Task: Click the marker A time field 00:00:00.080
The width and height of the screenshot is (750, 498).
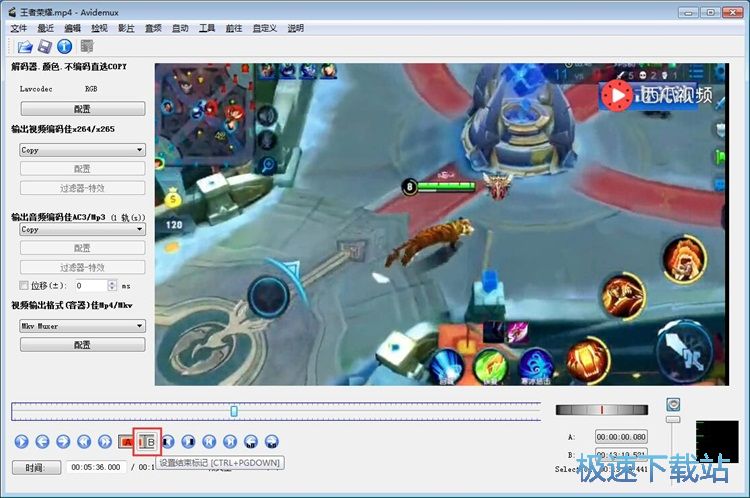Action: (621, 437)
